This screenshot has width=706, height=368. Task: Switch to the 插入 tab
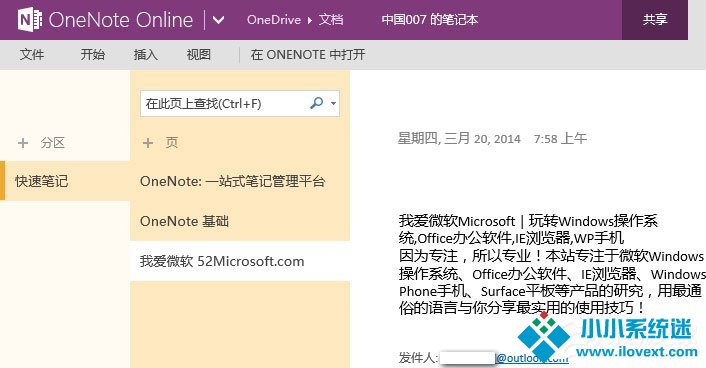click(x=145, y=55)
